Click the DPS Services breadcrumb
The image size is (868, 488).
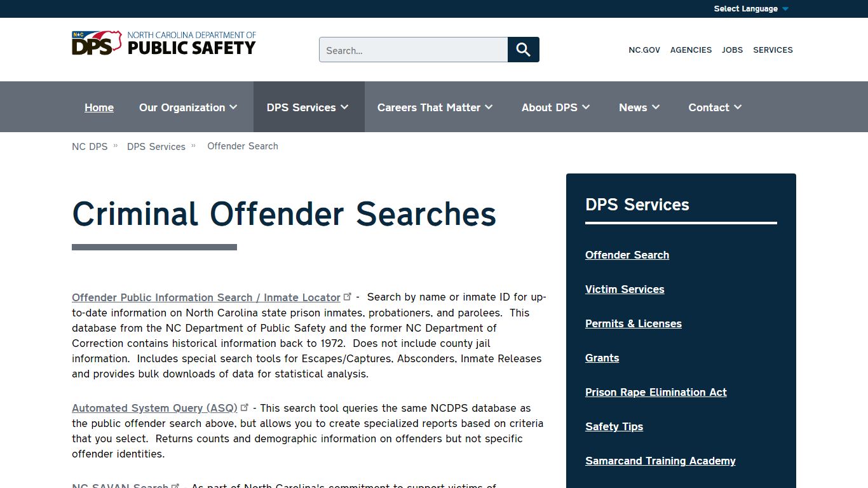(x=156, y=146)
